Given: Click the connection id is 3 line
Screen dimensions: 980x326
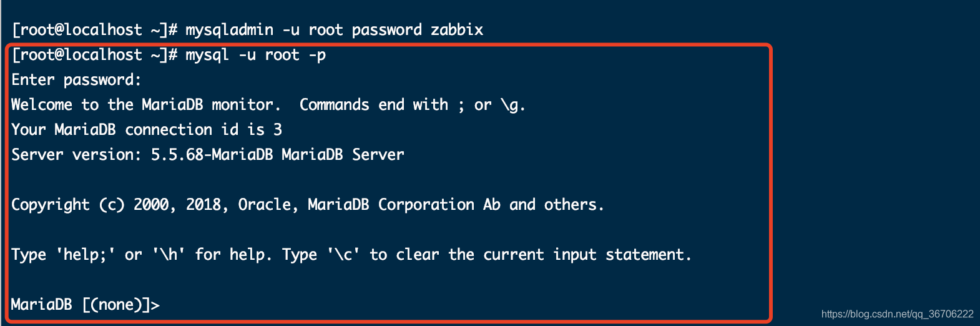Looking at the screenshot, I should [x=147, y=130].
